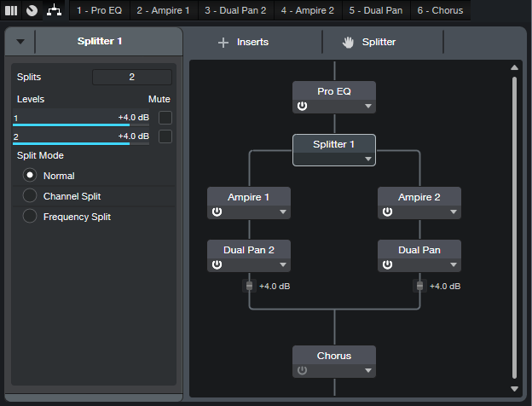
Task: Select the Pro EQ node title
Action: click(334, 91)
